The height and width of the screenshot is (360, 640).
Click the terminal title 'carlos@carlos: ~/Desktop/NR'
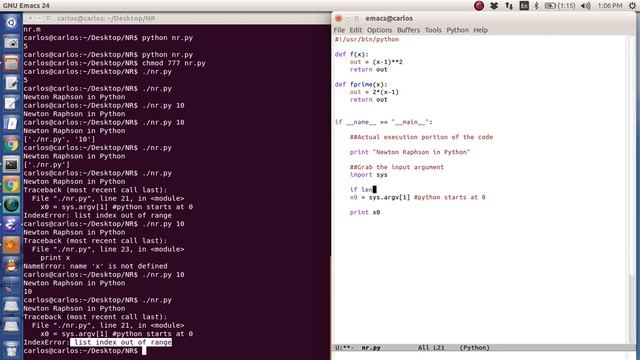pos(106,18)
